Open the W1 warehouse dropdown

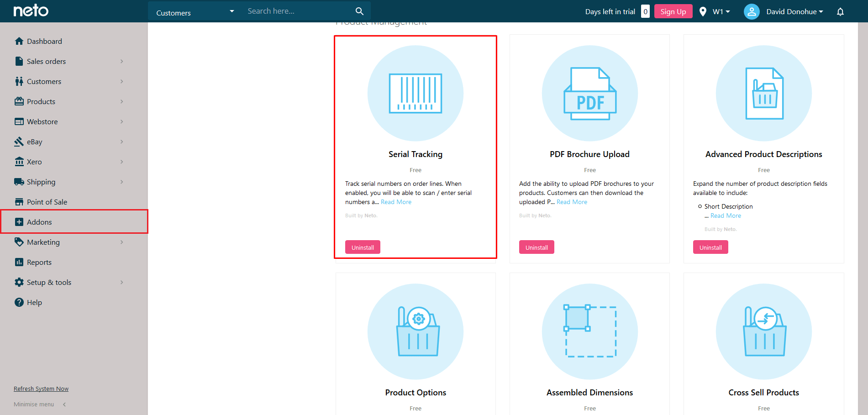point(721,12)
